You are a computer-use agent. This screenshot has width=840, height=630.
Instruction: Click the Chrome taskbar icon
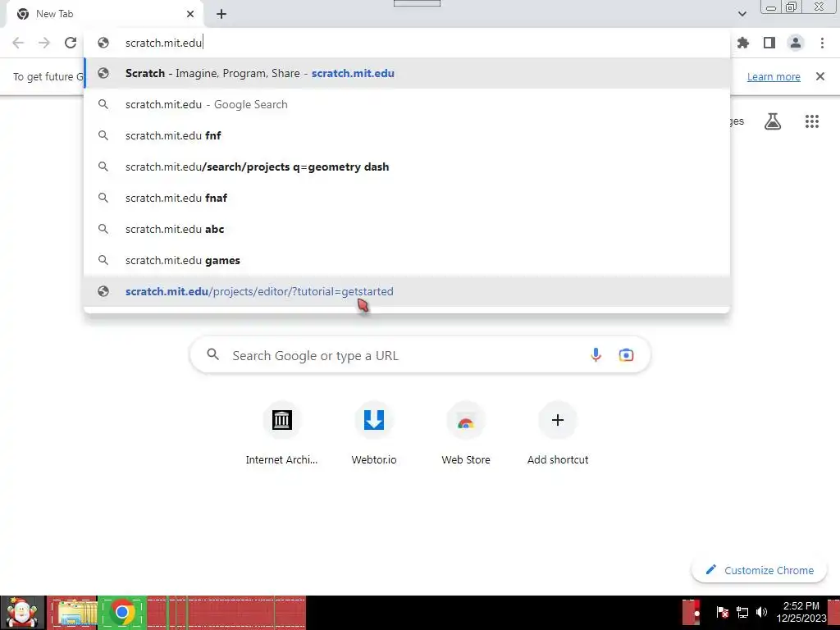pos(122,613)
